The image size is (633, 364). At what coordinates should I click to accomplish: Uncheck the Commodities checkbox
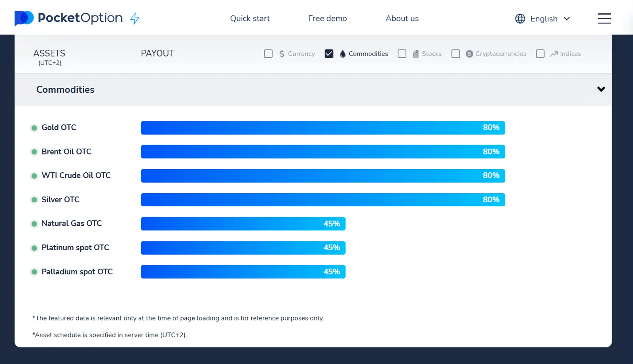click(x=329, y=54)
